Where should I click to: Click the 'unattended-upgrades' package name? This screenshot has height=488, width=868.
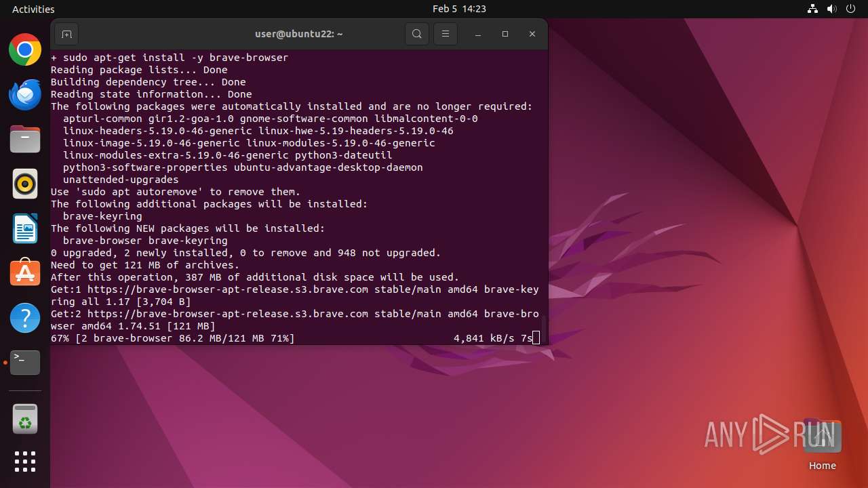tap(121, 180)
